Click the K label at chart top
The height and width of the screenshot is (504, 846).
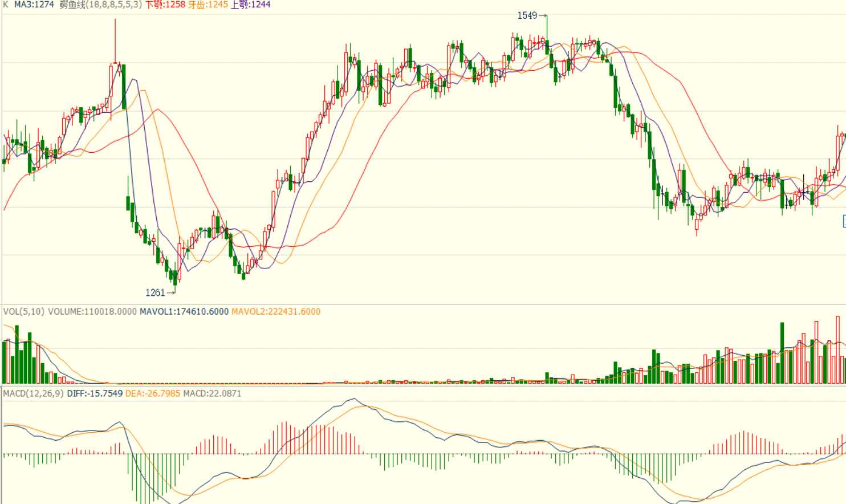[x=6, y=5]
